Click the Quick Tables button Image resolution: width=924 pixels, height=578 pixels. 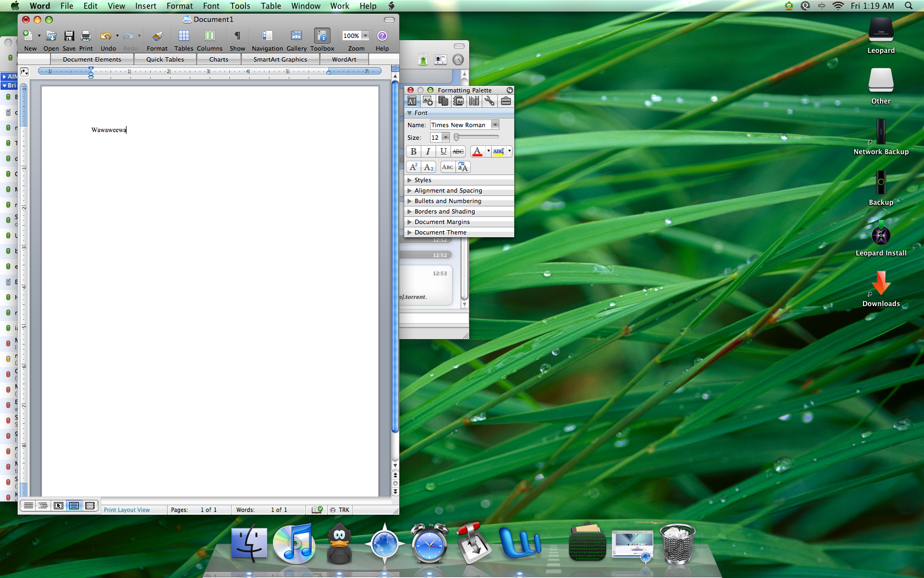coord(165,59)
